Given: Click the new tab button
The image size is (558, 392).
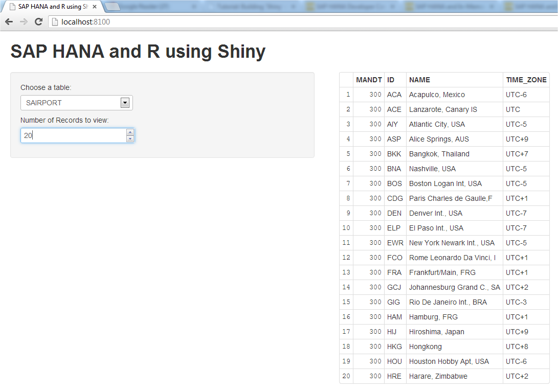Looking at the screenshot, I should [x=112, y=7].
